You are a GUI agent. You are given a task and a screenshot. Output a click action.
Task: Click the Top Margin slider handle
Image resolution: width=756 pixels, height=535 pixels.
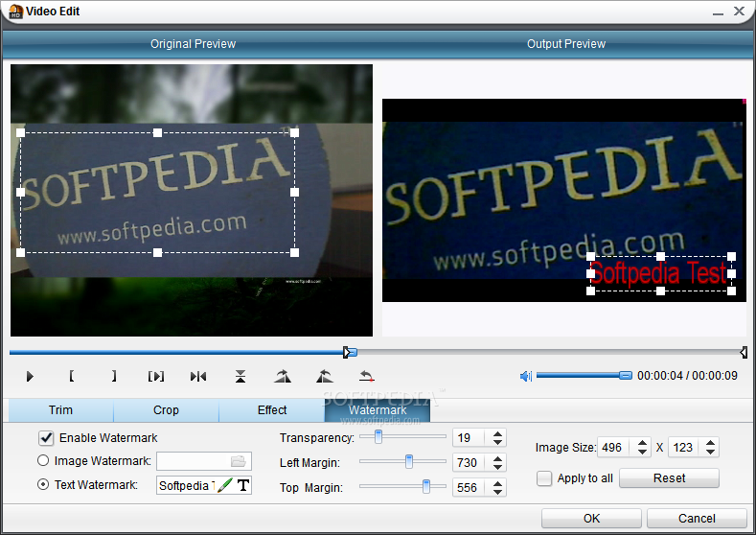(x=426, y=486)
